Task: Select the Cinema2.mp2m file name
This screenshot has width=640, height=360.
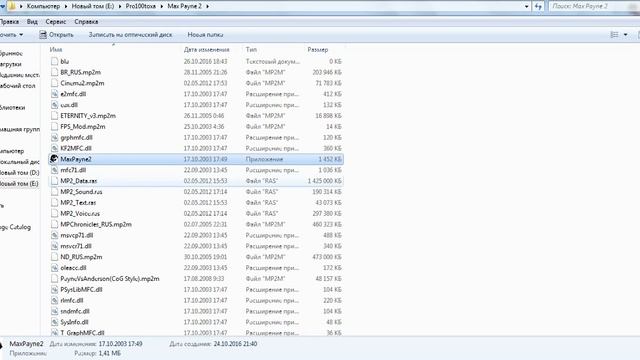Action: point(82,83)
